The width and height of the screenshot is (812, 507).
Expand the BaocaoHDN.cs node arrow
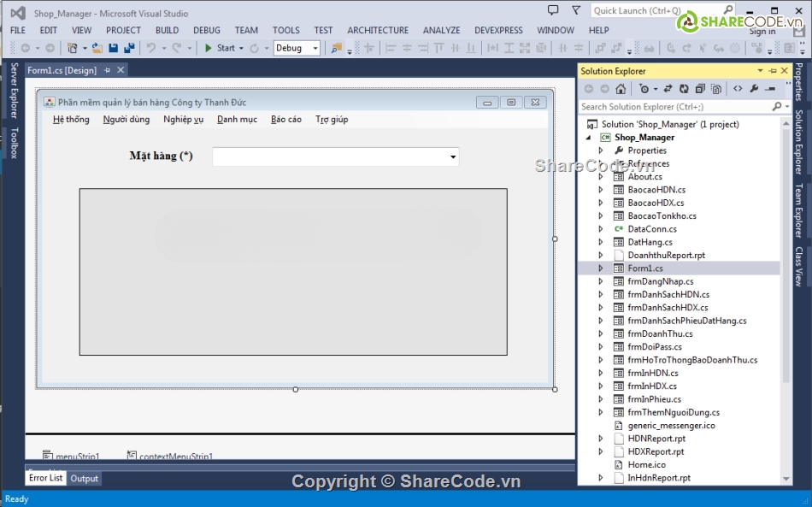tap(601, 190)
